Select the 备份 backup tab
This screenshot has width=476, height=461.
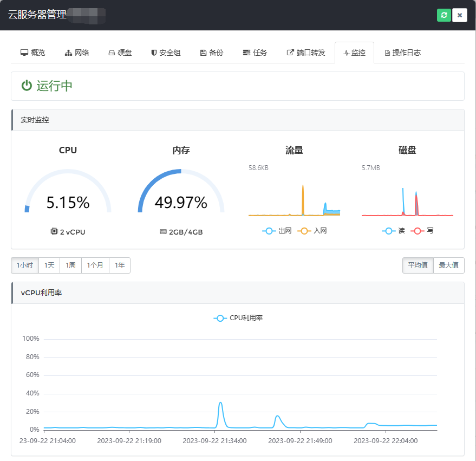[x=212, y=53]
